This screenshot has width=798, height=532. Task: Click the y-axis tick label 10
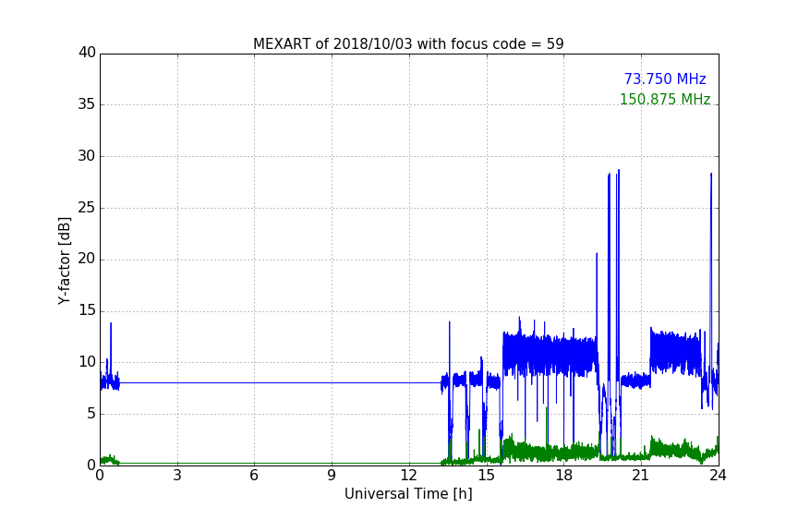(x=87, y=362)
